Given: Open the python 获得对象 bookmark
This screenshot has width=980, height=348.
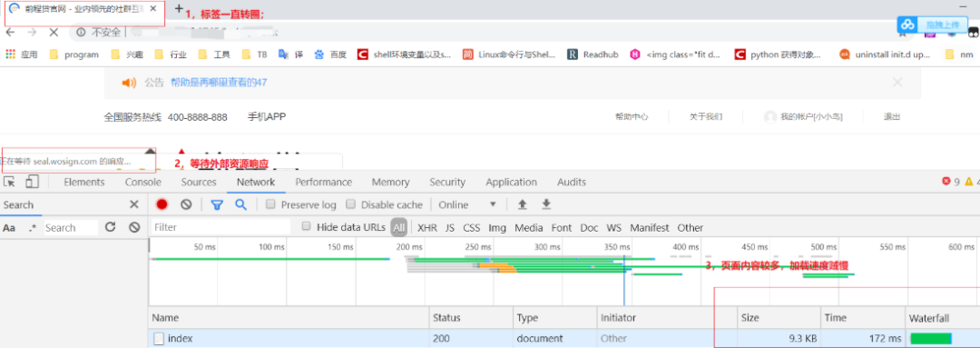Looking at the screenshot, I should pyautogui.click(x=778, y=55).
